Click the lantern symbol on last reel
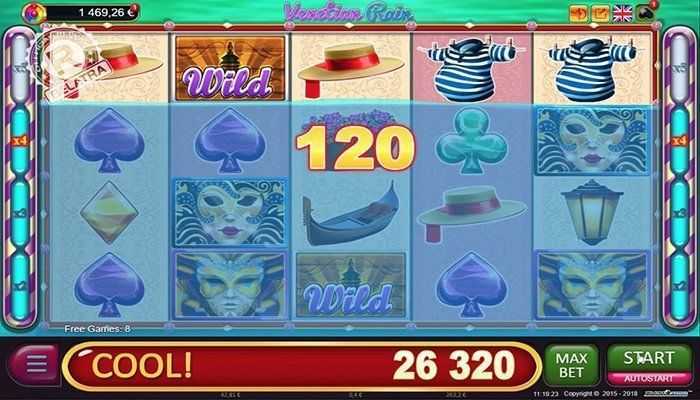Viewport: 700px width, 400px height. tap(592, 212)
